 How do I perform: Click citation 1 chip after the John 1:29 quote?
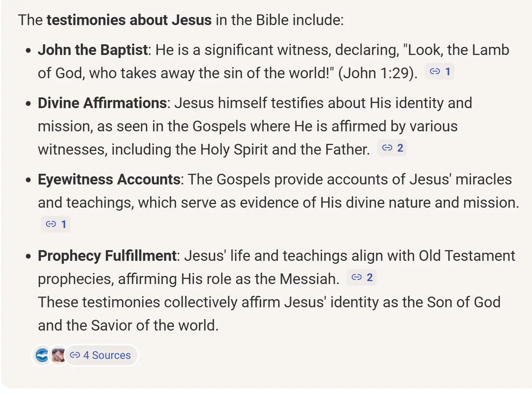(x=440, y=72)
